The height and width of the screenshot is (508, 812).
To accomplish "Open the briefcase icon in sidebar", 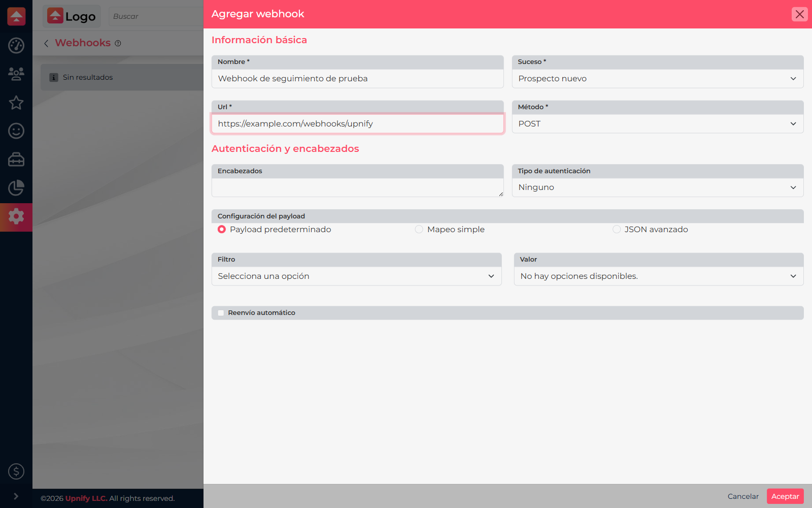I will click(x=16, y=160).
